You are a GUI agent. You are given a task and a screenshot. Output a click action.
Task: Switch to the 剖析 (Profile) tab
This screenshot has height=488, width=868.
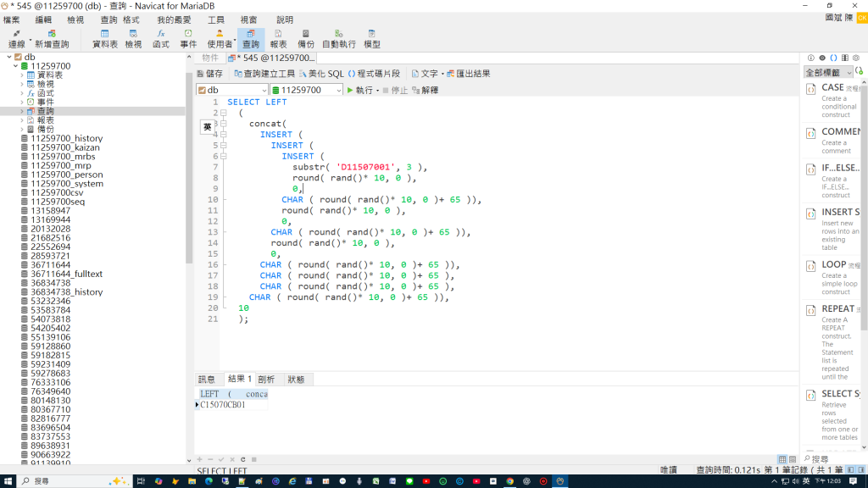click(x=266, y=380)
